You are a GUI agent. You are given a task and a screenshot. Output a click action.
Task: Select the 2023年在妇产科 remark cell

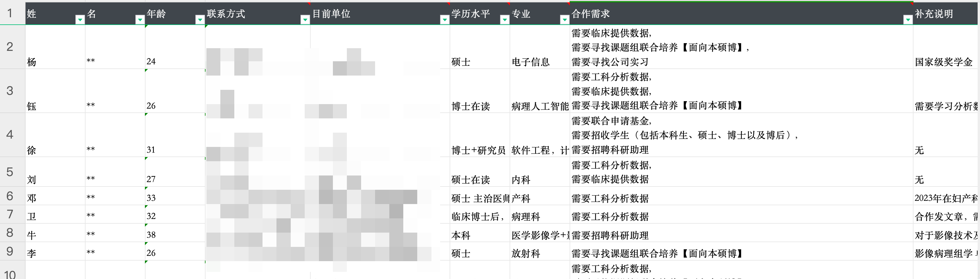[x=945, y=196]
